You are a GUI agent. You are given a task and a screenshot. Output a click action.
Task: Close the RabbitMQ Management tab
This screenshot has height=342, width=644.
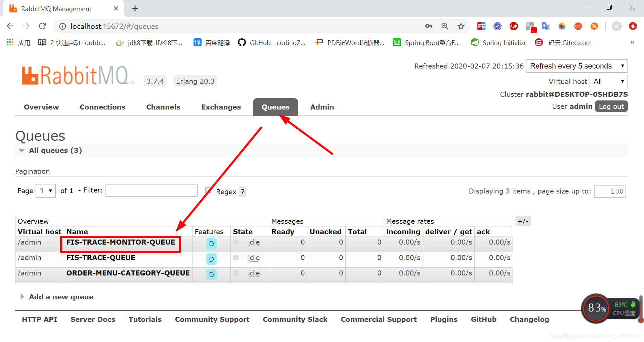tap(116, 8)
